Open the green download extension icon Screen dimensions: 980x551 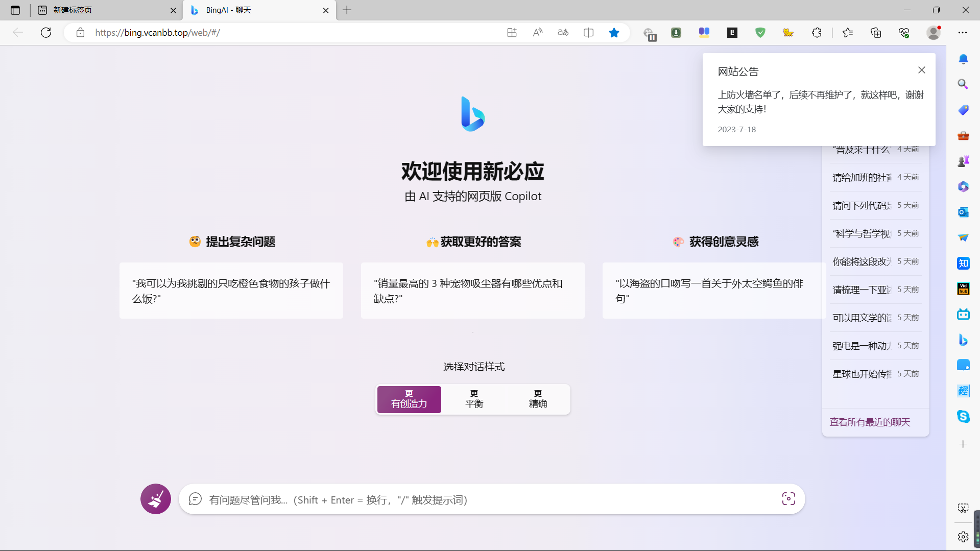click(676, 33)
